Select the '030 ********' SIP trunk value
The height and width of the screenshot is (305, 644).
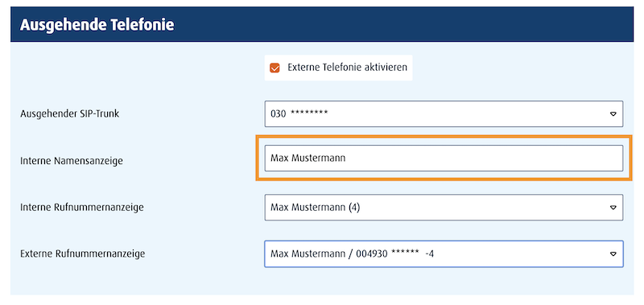[x=299, y=113]
